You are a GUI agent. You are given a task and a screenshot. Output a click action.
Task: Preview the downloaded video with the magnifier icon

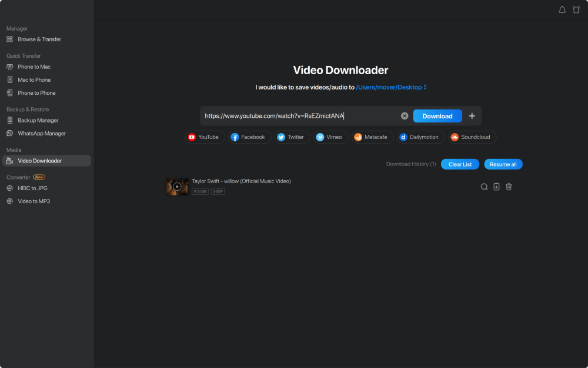[x=484, y=187]
